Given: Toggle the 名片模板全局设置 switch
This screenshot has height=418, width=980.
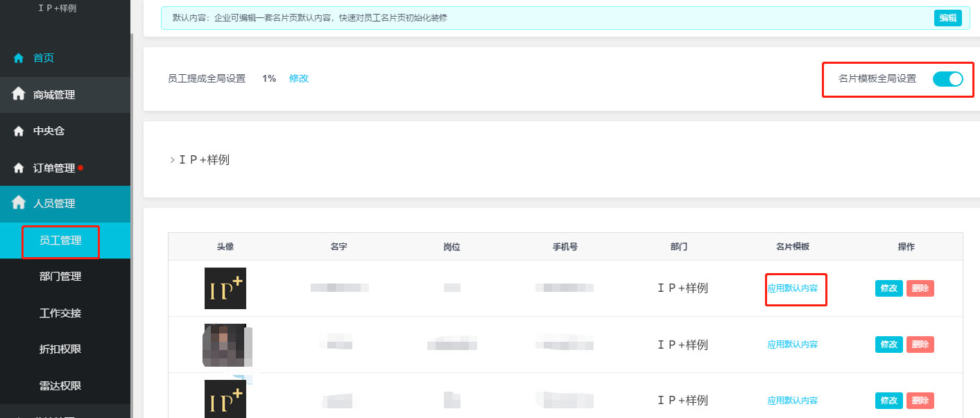Looking at the screenshot, I should [947, 79].
